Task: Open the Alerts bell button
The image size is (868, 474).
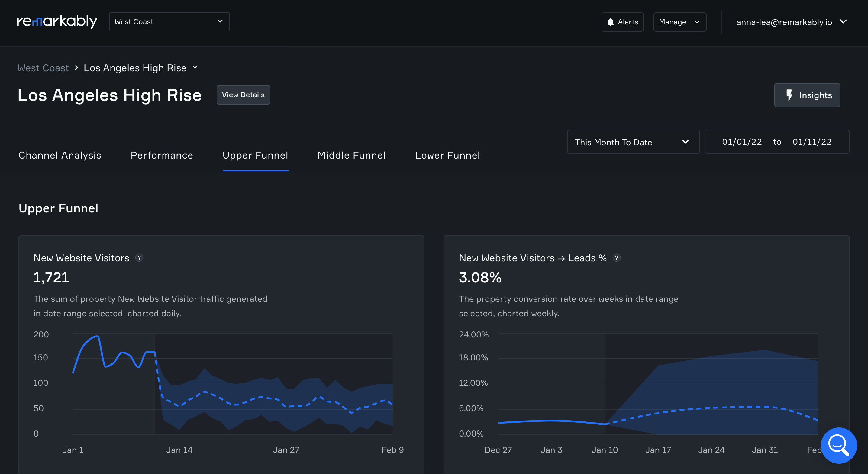Action: point(622,22)
